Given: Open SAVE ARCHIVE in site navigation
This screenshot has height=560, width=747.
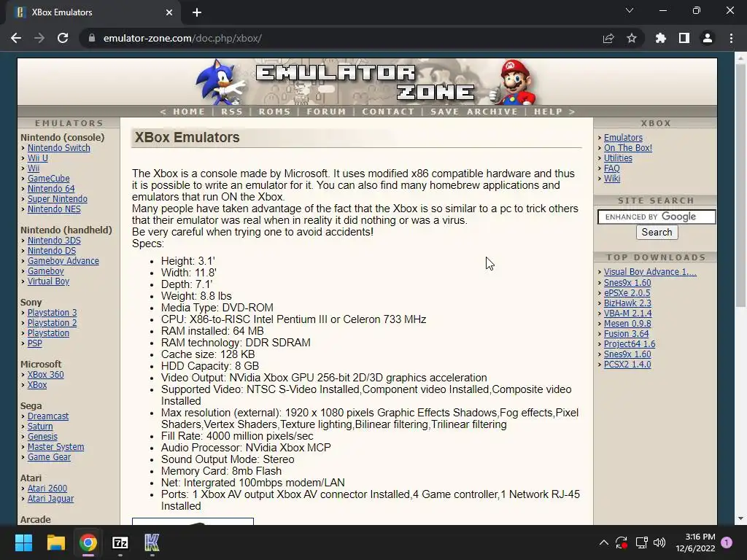Looking at the screenshot, I should coord(474,112).
